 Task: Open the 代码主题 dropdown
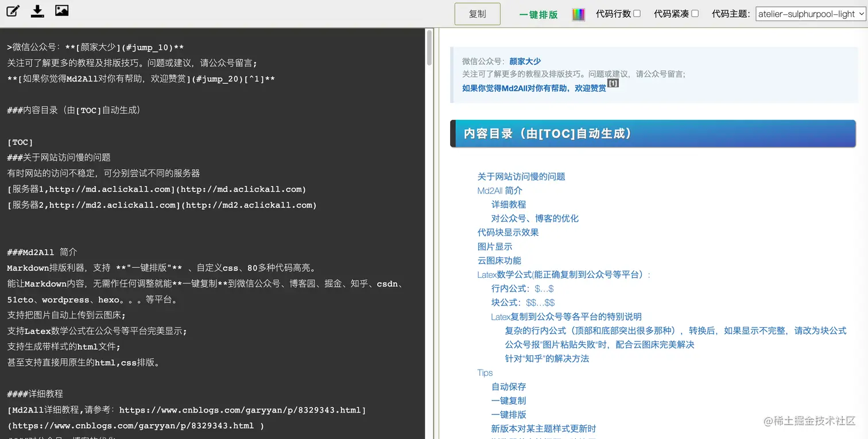point(811,14)
